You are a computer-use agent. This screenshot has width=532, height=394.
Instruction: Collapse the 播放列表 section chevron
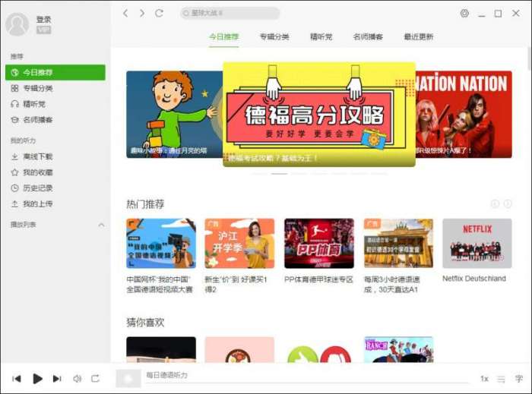point(101,225)
